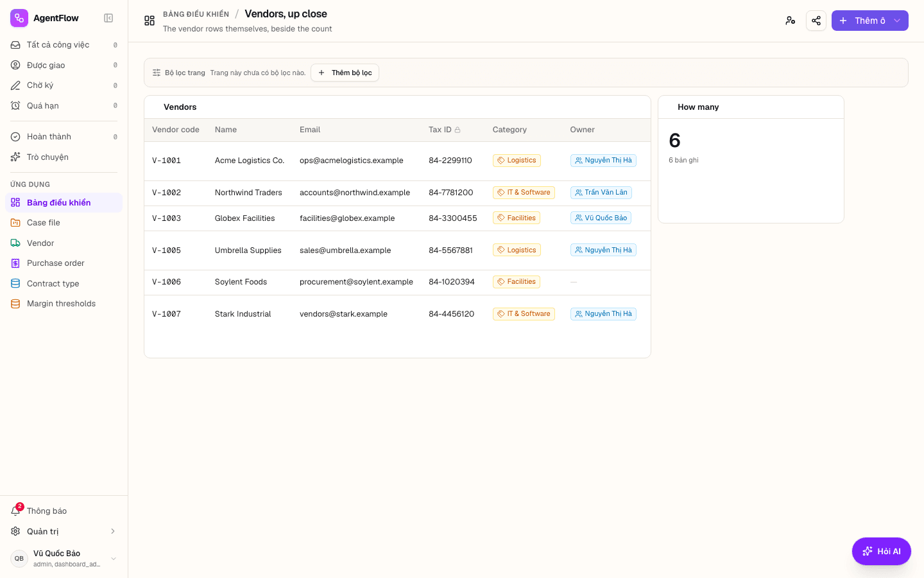
Task: Click Trần Văn Lân owner tag
Action: coord(601,192)
